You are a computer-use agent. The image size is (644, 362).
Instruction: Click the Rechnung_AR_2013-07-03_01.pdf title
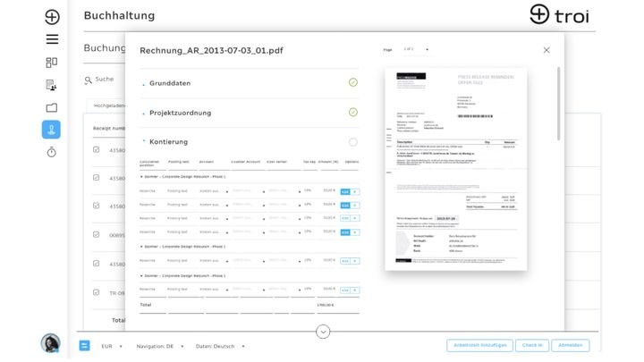click(x=211, y=50)
